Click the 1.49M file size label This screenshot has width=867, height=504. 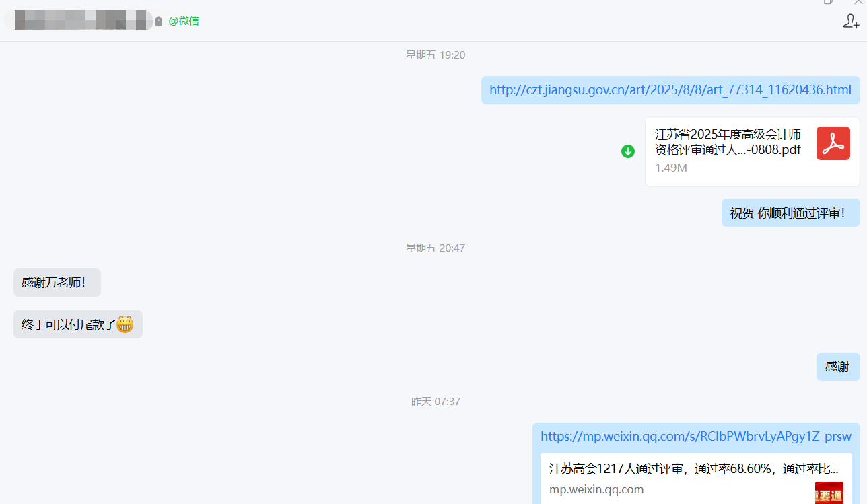coord(670,168)
